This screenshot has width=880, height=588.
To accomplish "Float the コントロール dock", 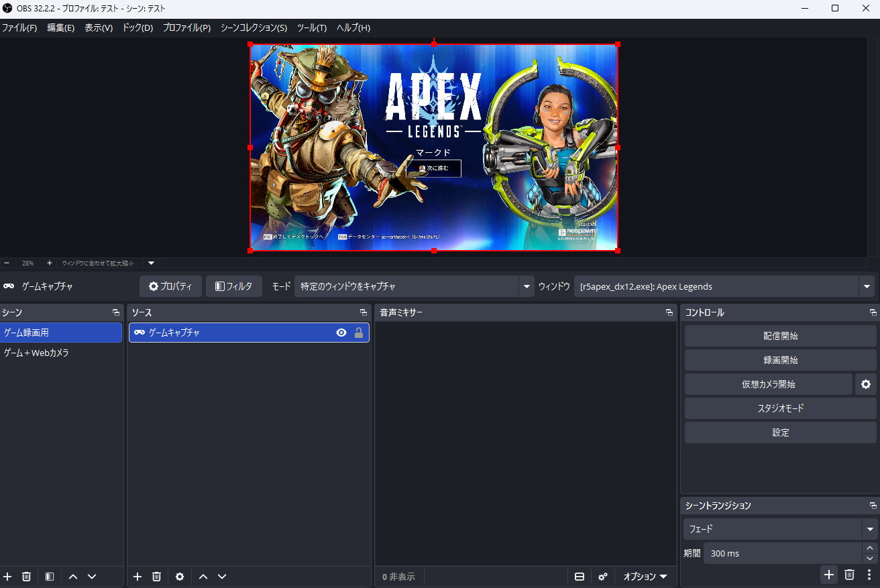I will [873, 312].
